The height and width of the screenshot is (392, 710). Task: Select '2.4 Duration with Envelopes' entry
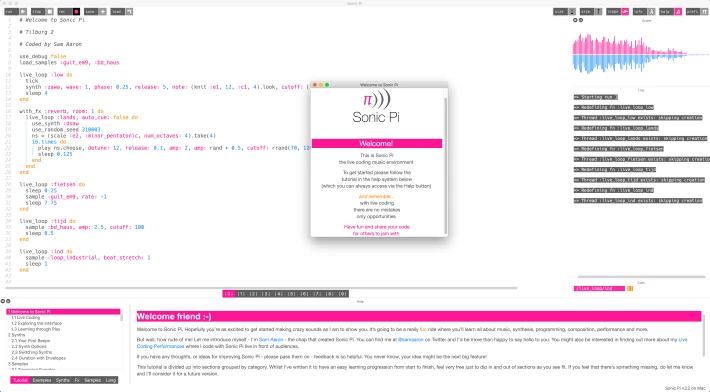pyautogui.click(x=63, y=358)
